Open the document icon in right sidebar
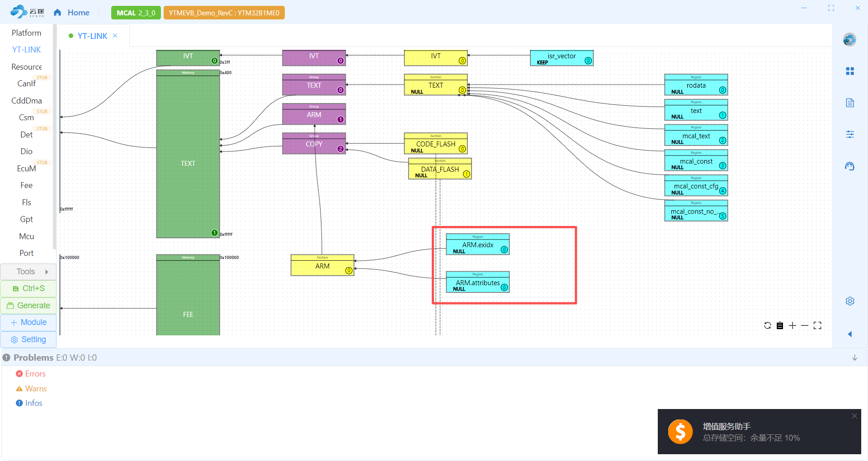This screenshot has width=868, height=461. click(850, 103)
